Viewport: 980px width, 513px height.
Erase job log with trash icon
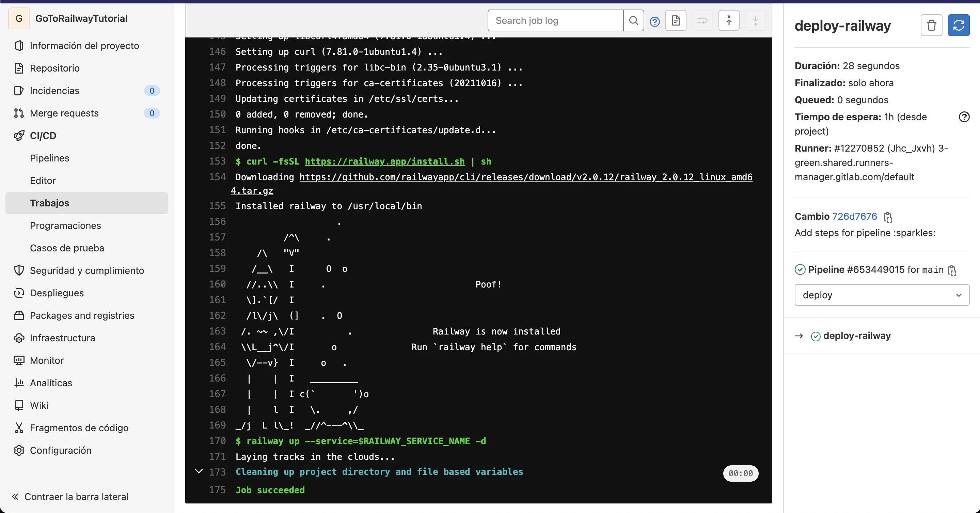[931, 26]
